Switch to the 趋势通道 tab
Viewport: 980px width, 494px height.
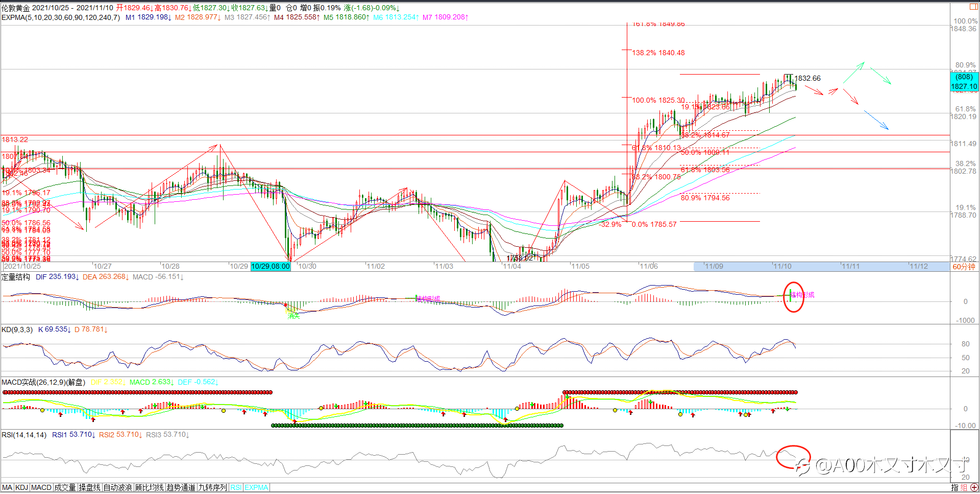pyautogui.click(x=181, y=488)
